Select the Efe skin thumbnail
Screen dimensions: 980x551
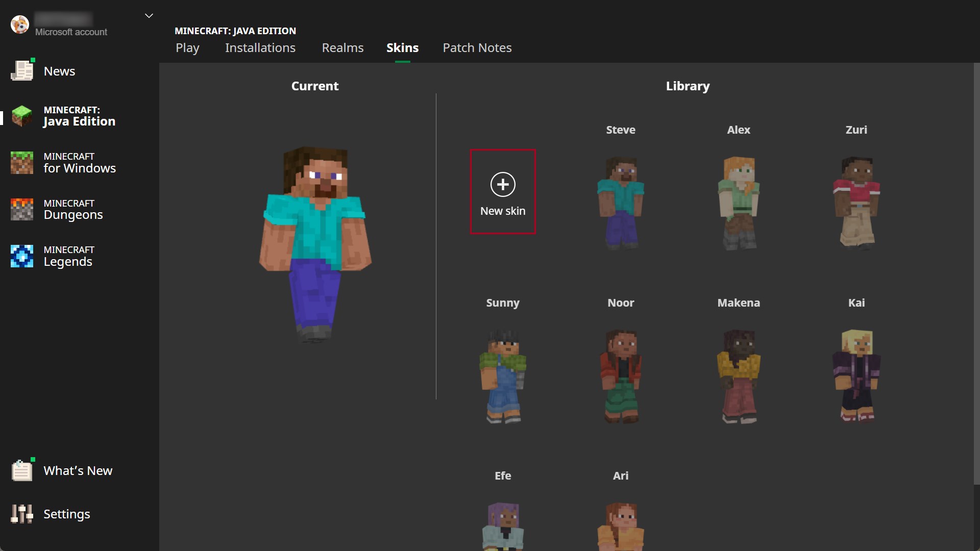click(503, 527)
